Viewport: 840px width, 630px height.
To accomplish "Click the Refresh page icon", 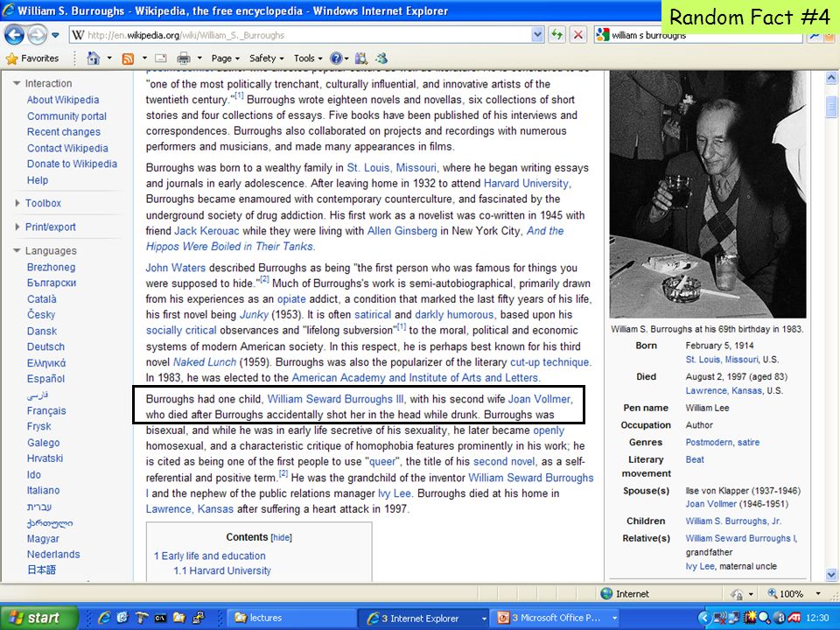I will [557, 35].
